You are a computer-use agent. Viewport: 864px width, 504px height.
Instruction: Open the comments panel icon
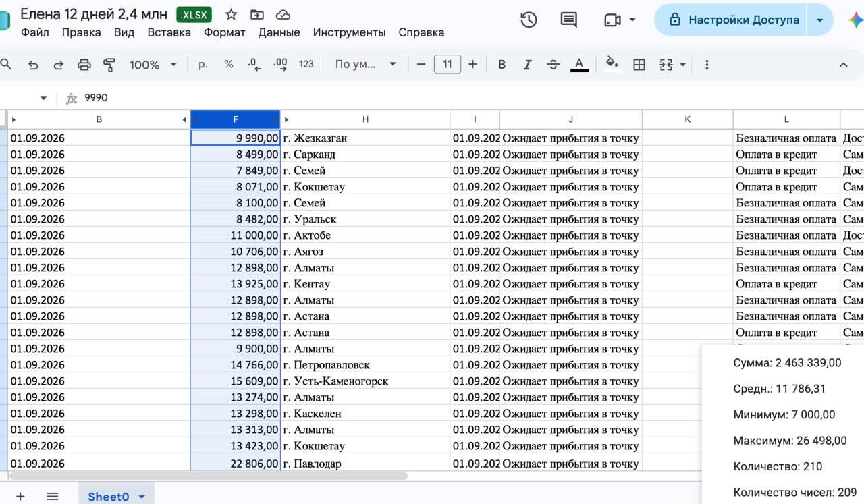point(569,20)
